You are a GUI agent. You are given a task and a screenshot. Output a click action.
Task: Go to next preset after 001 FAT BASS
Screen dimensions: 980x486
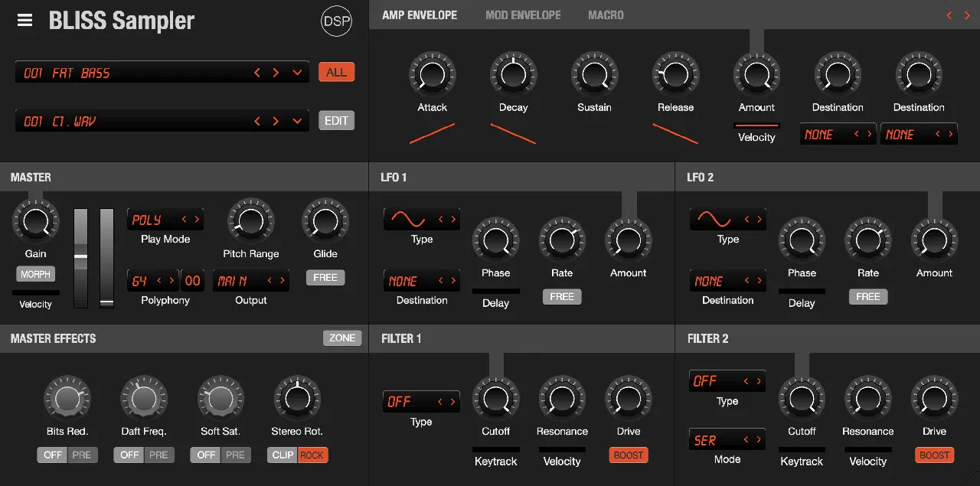(x=276, y=73)
